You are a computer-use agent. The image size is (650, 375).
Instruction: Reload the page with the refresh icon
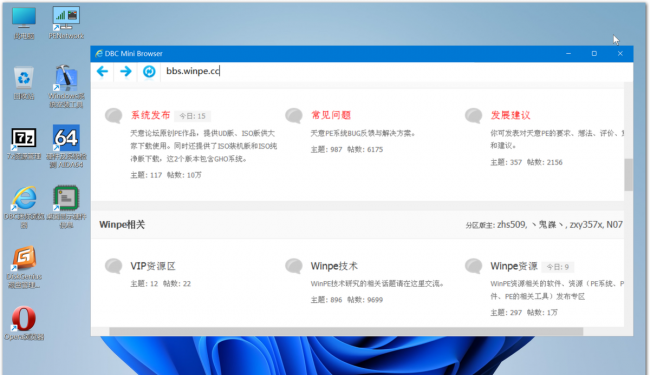[149, 71]
